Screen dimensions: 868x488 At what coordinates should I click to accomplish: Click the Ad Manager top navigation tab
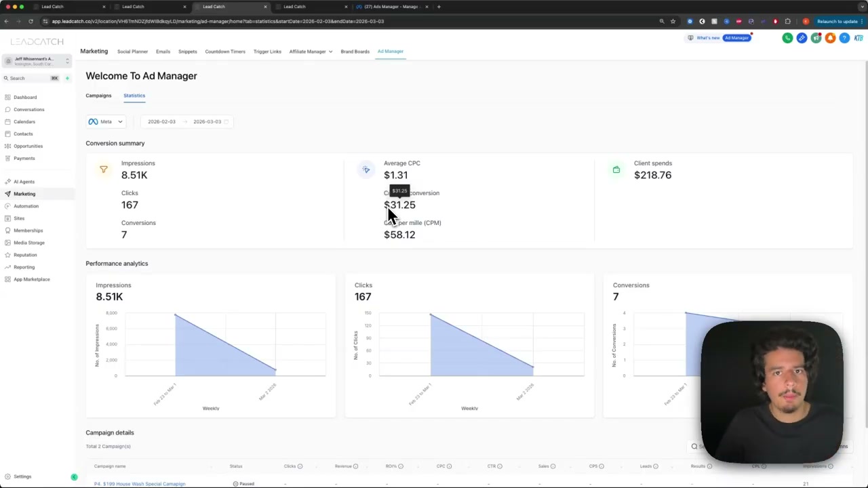(x=391, y=52)
